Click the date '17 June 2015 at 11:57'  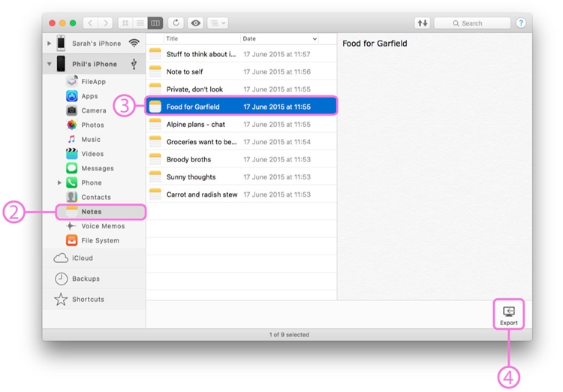277,54
